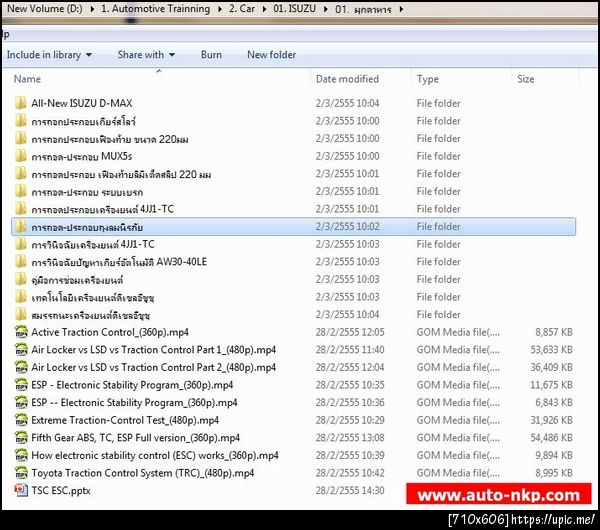Expand breadcrumb arrow after 1. Automotive Trainning
The width and height of the screenshot is (600, 530).
pyautogui.click(x=220, y=9)
